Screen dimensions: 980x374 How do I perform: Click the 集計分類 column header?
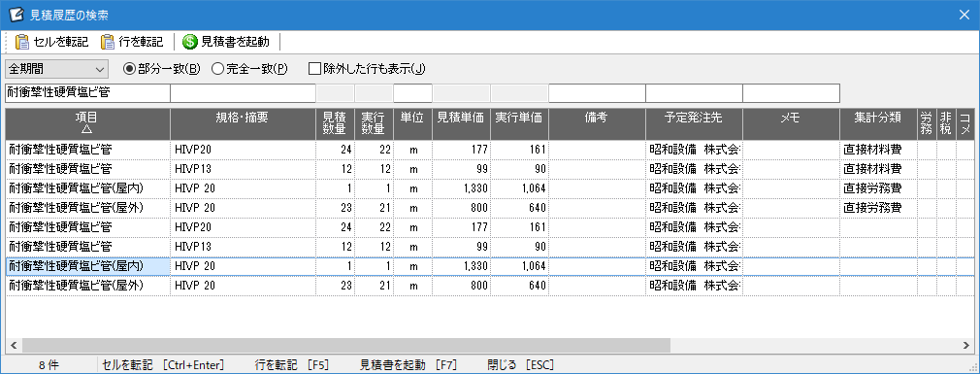pyautogui.click(x=878, y=123)
